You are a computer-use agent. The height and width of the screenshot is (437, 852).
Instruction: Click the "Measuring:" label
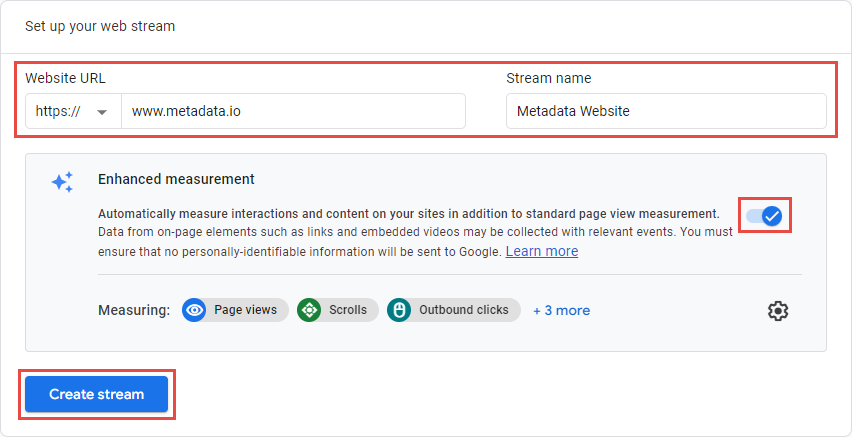click(134, 310)
